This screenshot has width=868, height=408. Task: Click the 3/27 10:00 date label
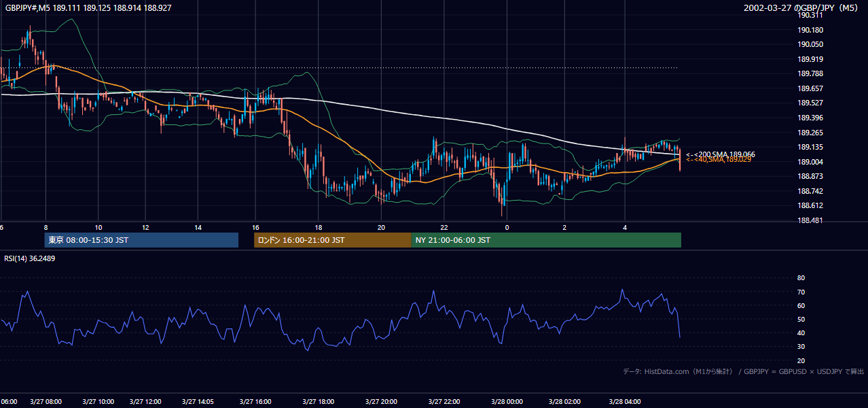[98, 401]
